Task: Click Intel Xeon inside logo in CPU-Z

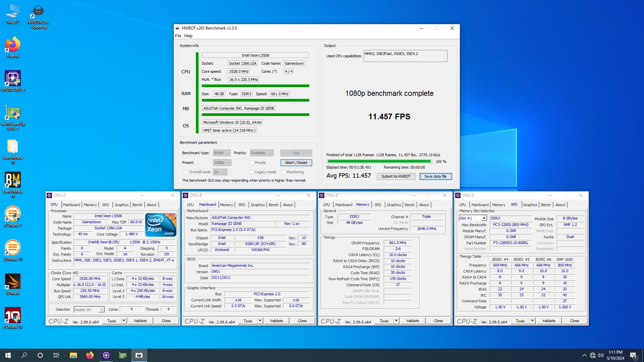Action: pos(161,225)
